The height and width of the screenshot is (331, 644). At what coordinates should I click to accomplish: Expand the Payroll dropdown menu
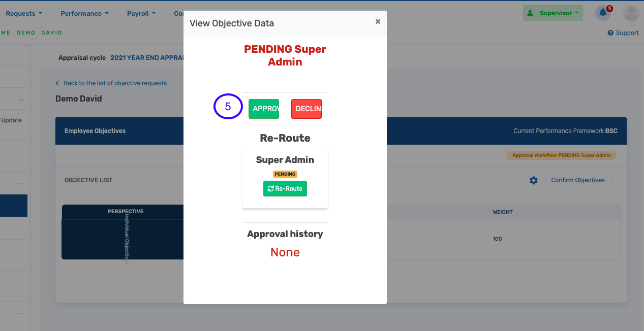point(141,13)
